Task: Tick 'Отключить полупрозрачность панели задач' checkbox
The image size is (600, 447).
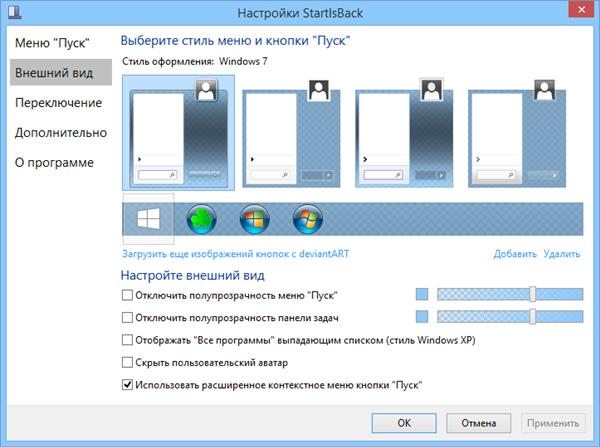Action: pyautogui.click(x=127, y=317)
